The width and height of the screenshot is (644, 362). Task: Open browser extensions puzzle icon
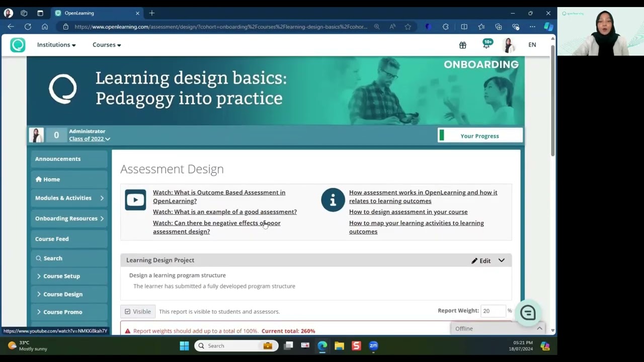click(x=446, y=27)
